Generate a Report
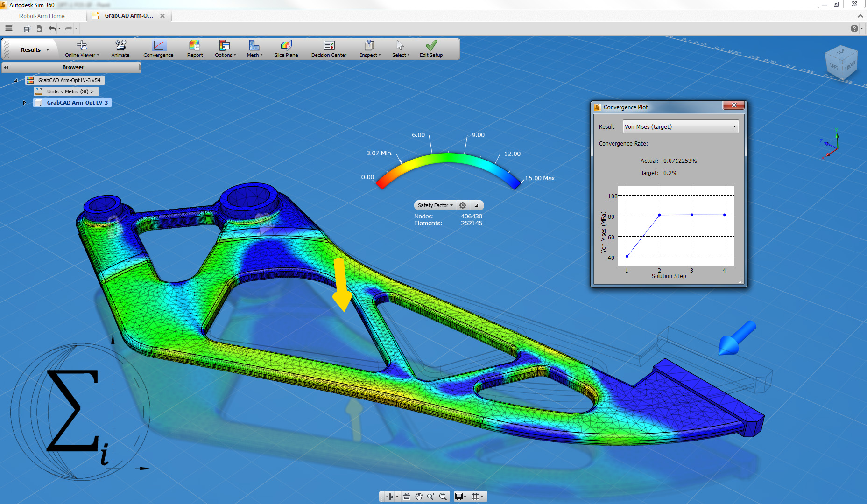The width and height of the screenshot is (867, 504). [x=195, y=49]
